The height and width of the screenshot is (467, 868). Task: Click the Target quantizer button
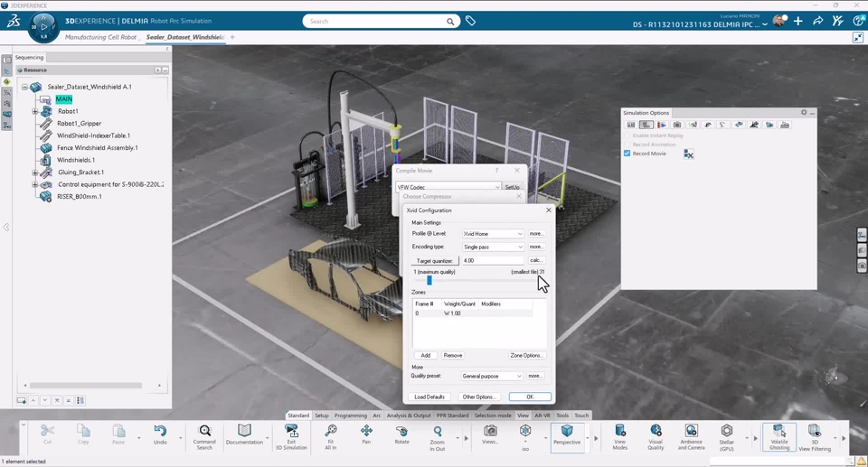(435, 261)
